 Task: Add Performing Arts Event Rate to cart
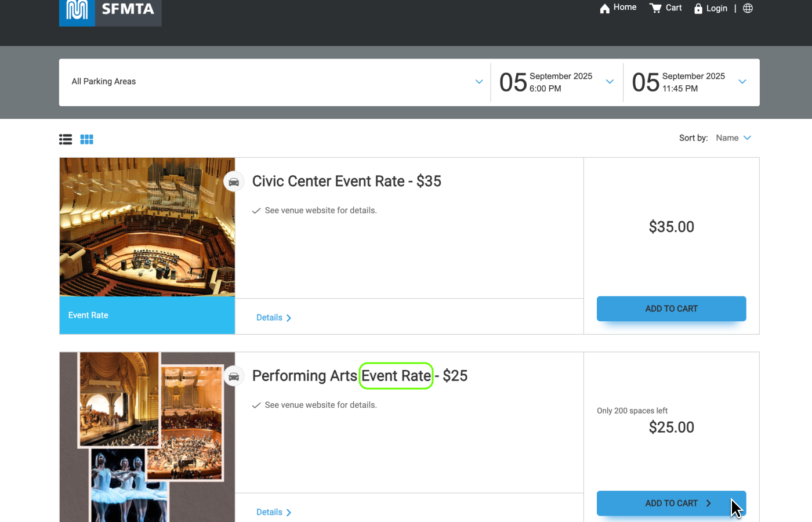[x=671, y=503]
